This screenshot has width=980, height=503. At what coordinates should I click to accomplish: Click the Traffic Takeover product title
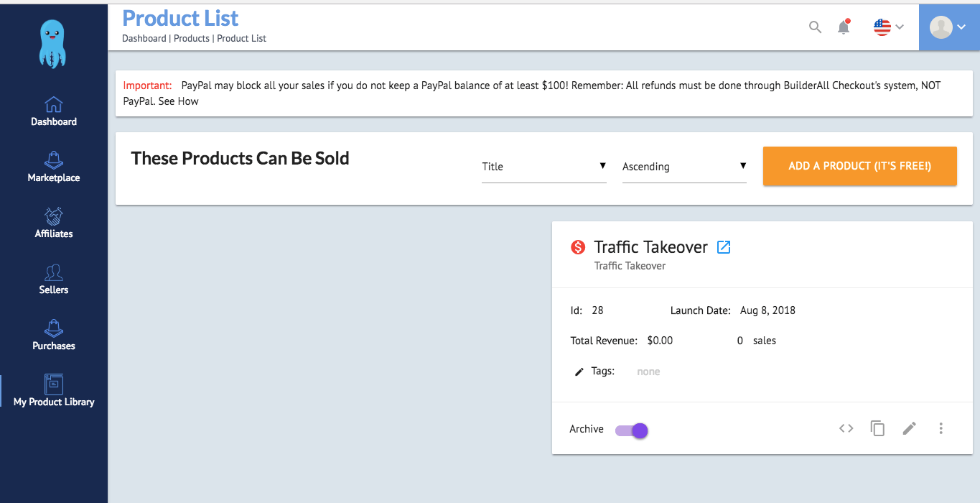pos(651,247)
